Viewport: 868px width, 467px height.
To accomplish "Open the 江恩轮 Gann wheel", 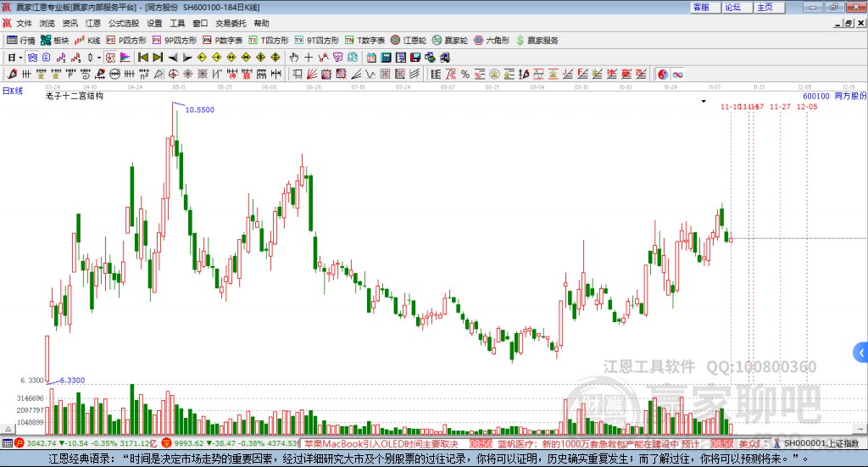I will pyautogui.click(x=409, y=41).
